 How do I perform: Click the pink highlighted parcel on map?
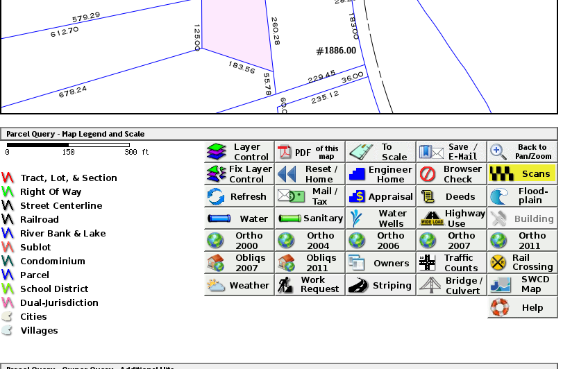pos(236,34)
